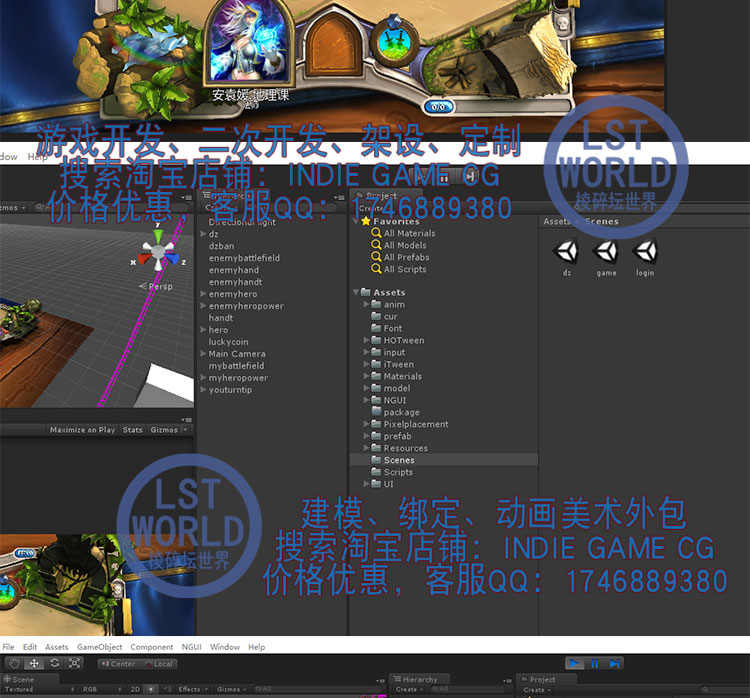Select the Scenes folder in Project tree
Viewport: 750px width, 698px height.
click(443, 460)
